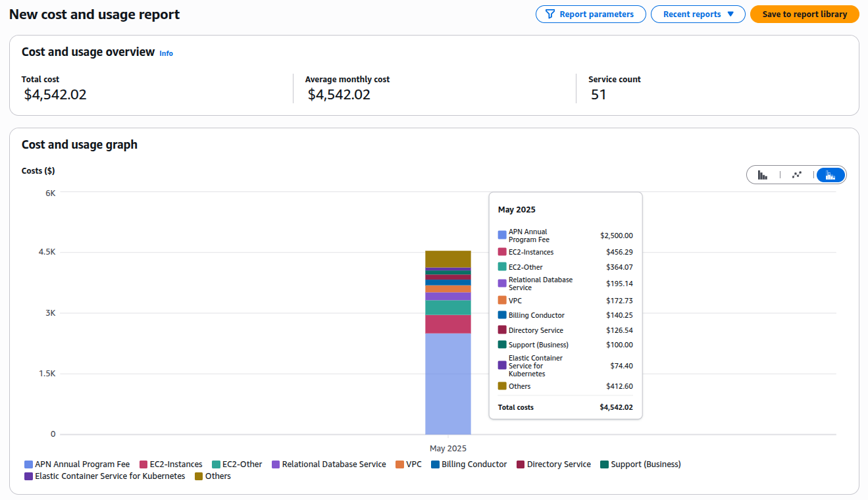
Task: Click the filter icon in Report parameters
Action: [549, 14]
